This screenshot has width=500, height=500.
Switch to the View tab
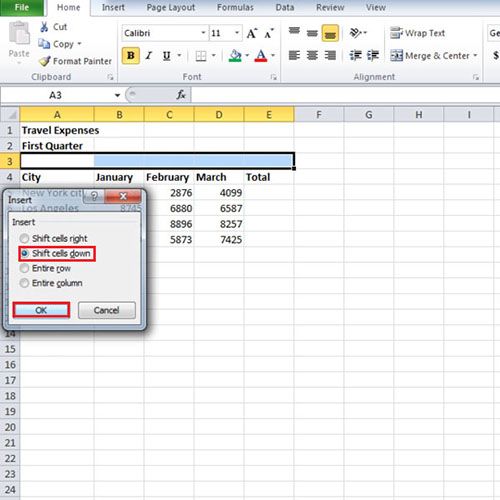click(x=376, y=7)
